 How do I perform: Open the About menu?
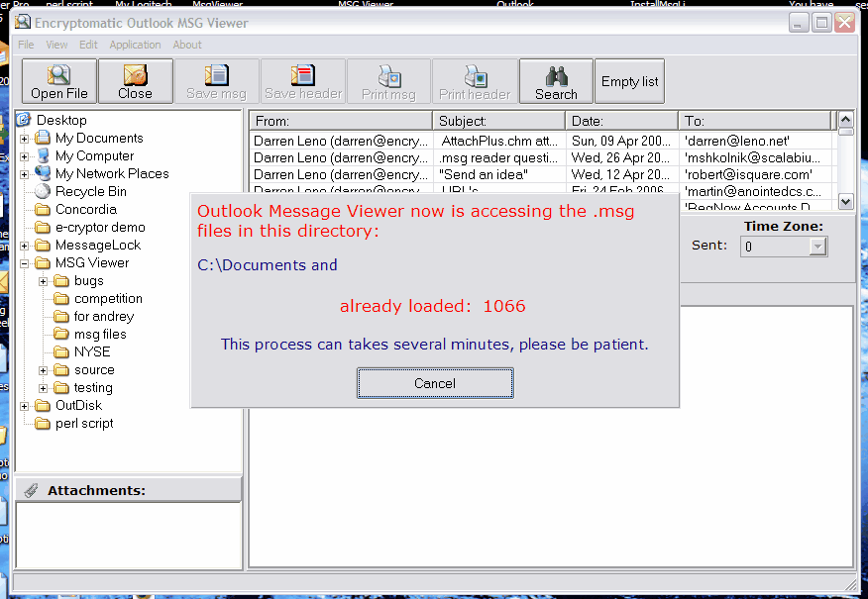coord(187,45)
